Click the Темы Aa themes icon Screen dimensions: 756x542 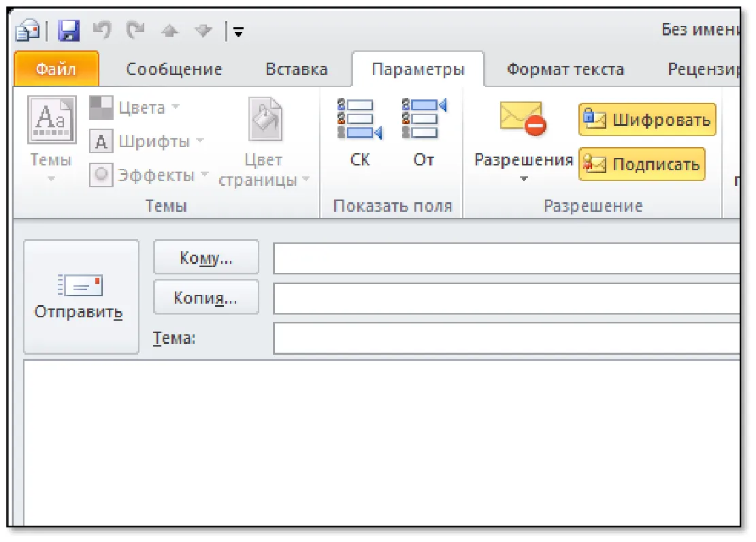pyautogui.click(x=52, y=120)
